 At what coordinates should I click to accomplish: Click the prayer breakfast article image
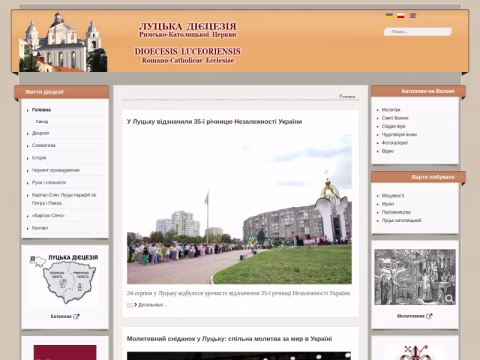tap(239, 356)
